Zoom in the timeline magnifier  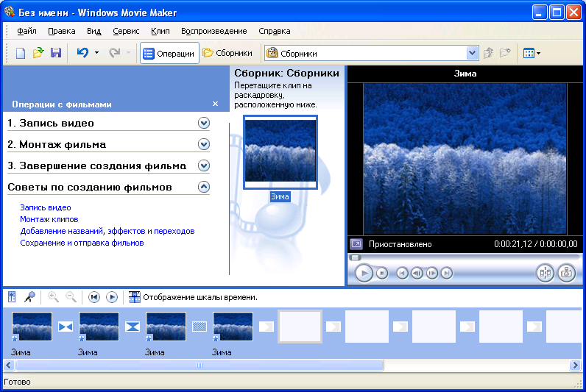[x=53, y=297]
